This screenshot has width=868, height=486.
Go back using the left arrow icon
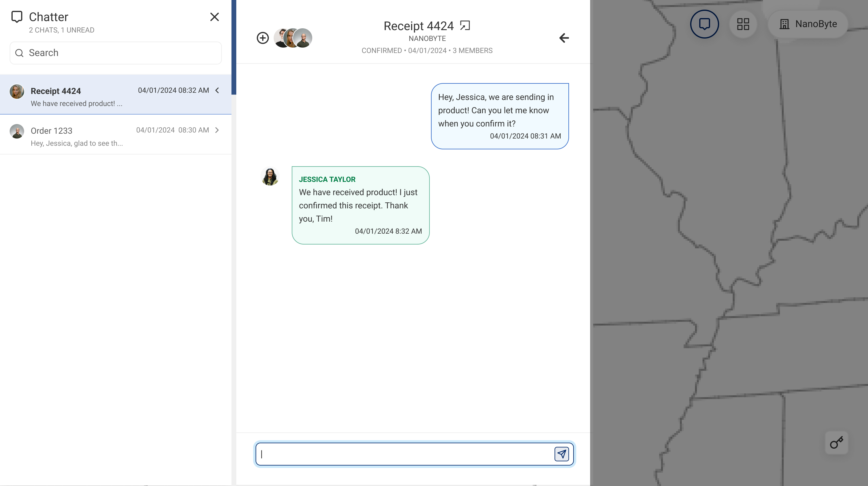(564, 38)
